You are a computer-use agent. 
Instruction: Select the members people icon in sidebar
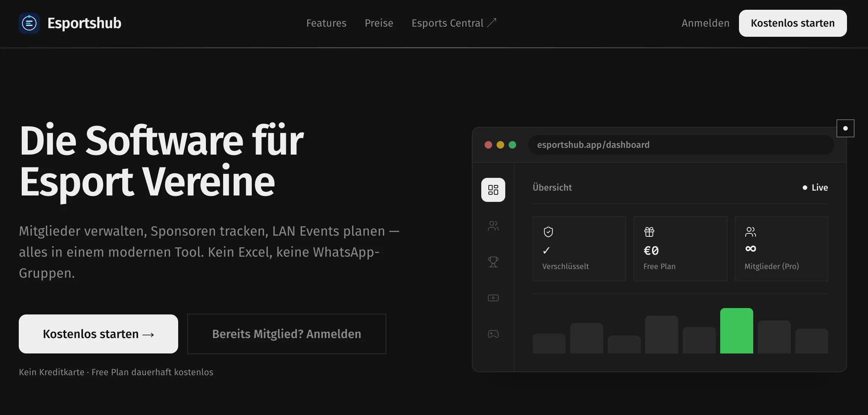tap(493, 226)
